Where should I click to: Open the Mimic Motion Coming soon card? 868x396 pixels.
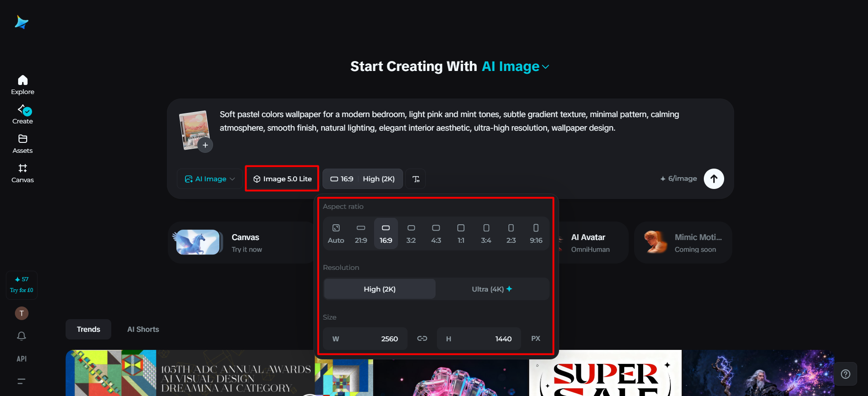click(x=683, y=243)
